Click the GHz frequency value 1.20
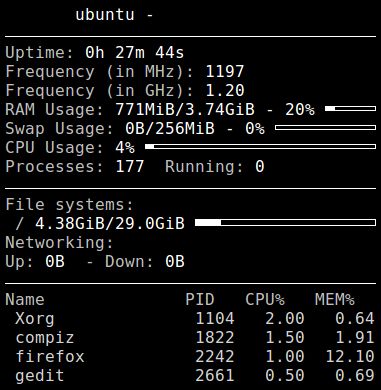381x390 pixels. click(x=225, y=91)
